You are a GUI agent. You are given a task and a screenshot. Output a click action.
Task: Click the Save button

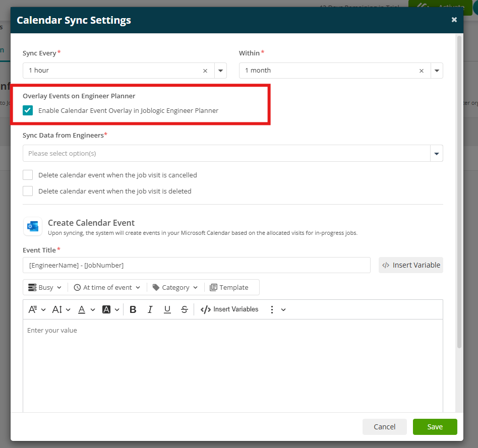[x=435, y=427]
